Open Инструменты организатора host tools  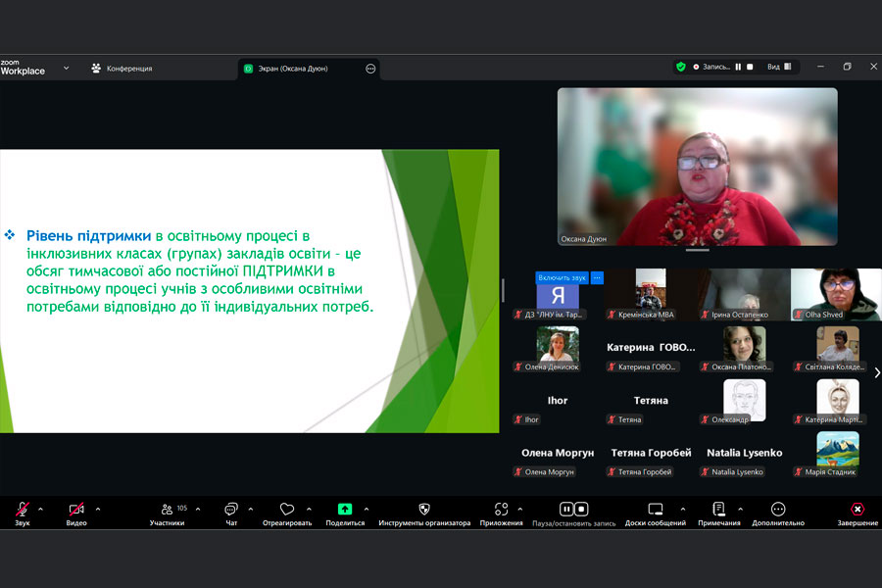tap(424, 510)
